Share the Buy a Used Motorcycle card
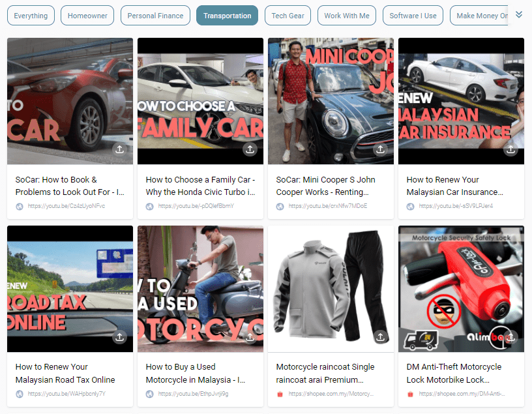The width and height of the screenshot is (532, 414). coord(250,337)
